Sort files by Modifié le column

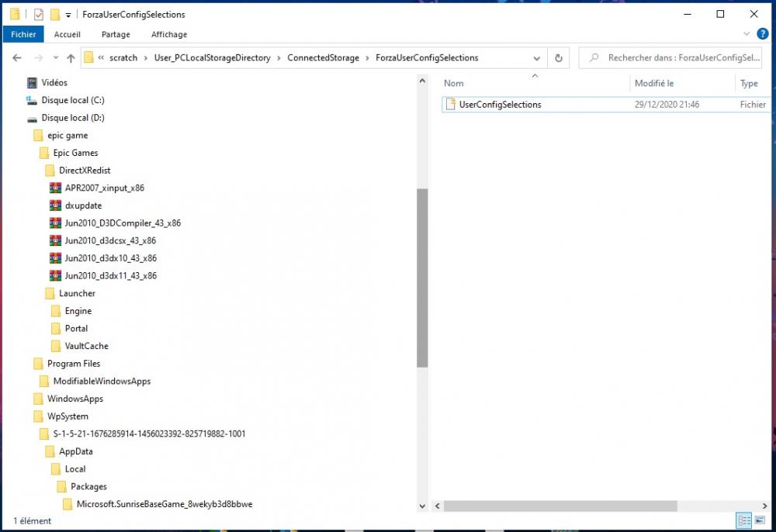click(x=654, y=83)
